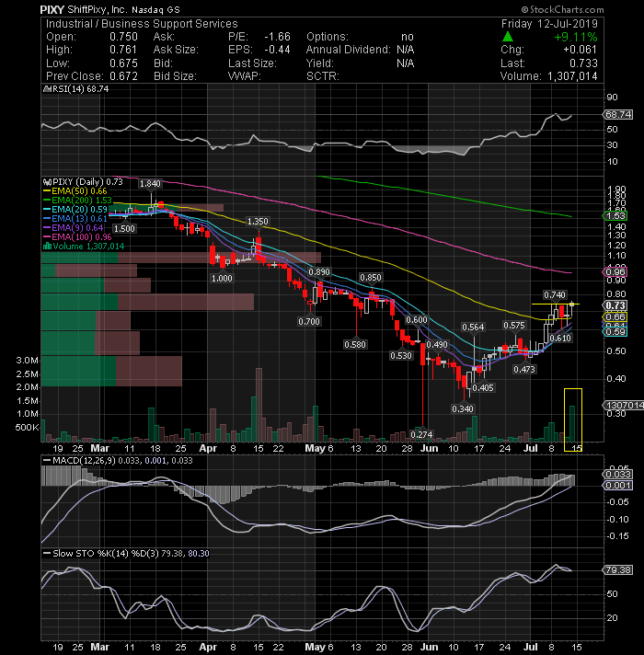
Task: Click the cyan EMA(20) 0.59 legend entry
Action: (75, 209)
